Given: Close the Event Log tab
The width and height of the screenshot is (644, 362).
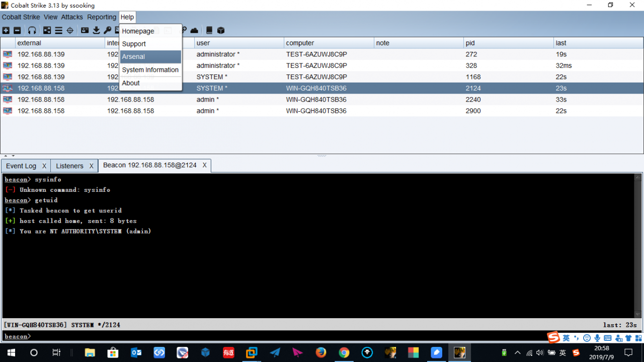Looking at the screenshot, I should (44, 166).
